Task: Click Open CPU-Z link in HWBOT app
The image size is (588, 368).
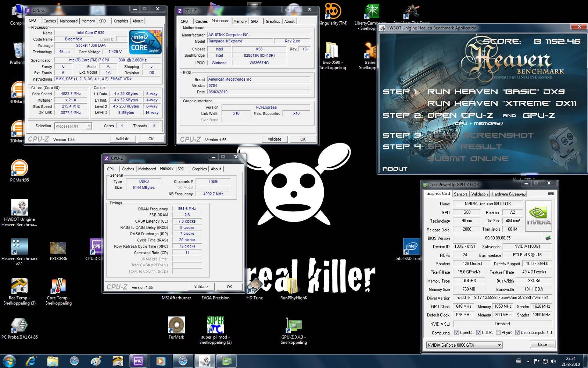Action: 460,115
